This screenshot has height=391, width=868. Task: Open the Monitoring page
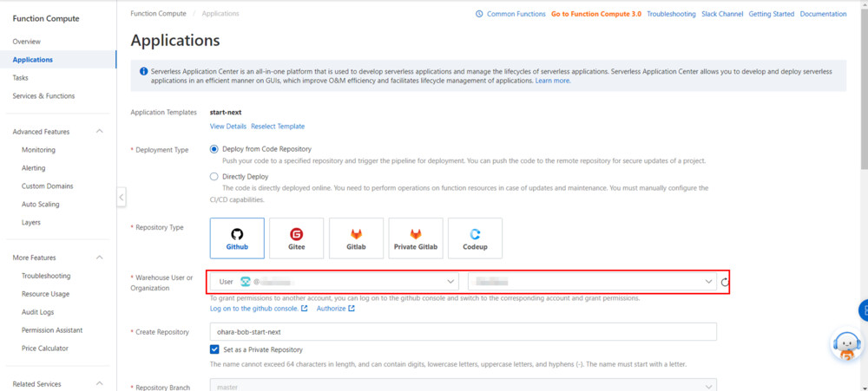click(x=38, y=150)
